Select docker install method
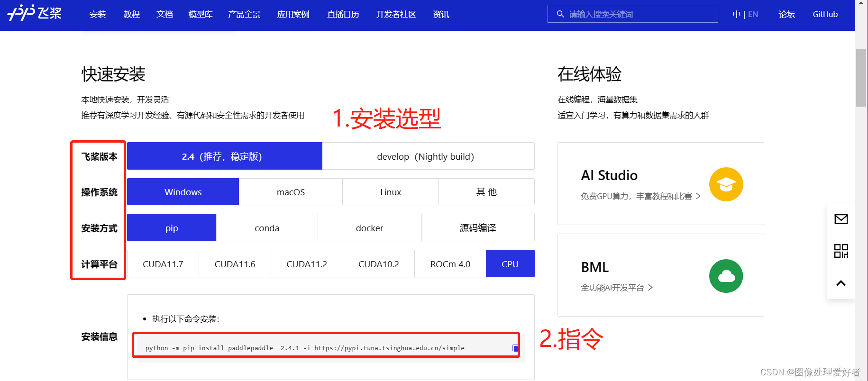The height and width of the screenshot is (381, 868). tap(369, 228)
